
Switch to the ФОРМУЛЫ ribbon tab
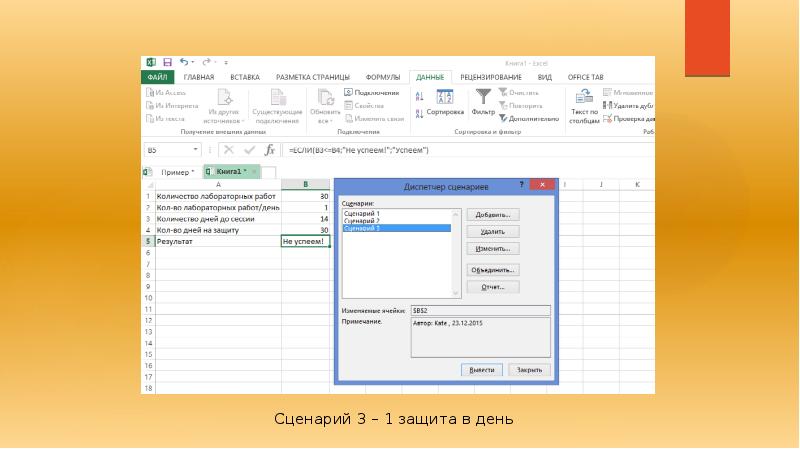coord(383,77)
